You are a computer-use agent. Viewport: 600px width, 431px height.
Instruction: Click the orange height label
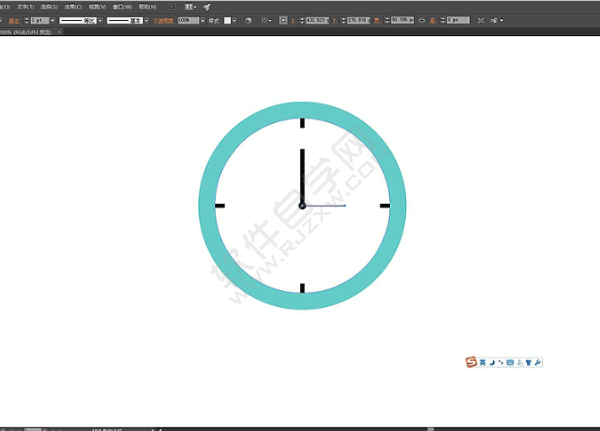tap(433, 20)
